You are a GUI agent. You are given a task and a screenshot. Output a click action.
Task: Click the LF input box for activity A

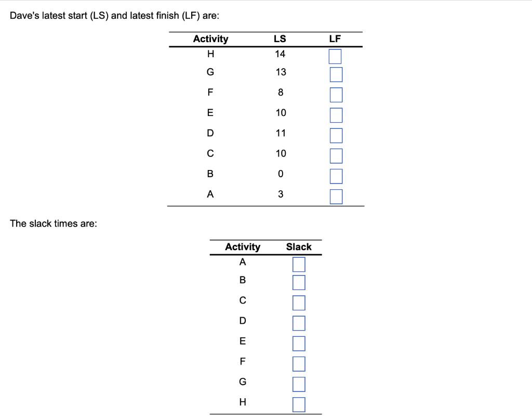click(x=335, y=197)
